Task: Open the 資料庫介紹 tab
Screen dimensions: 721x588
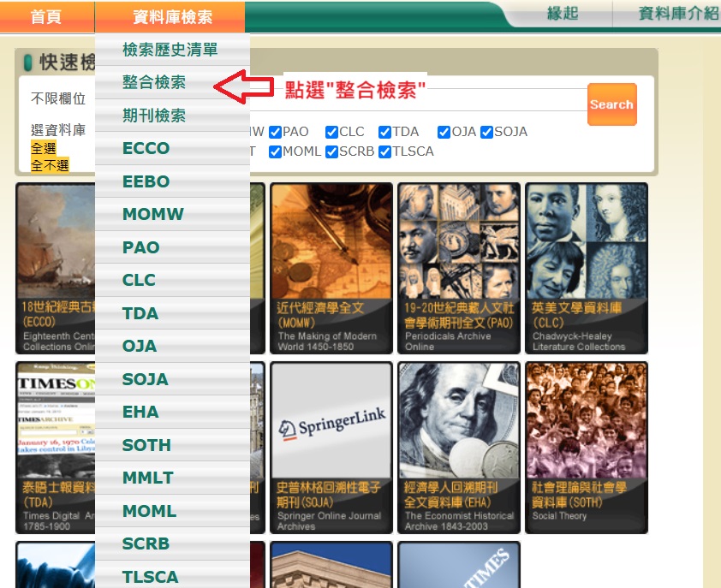Action: (678, 14)
